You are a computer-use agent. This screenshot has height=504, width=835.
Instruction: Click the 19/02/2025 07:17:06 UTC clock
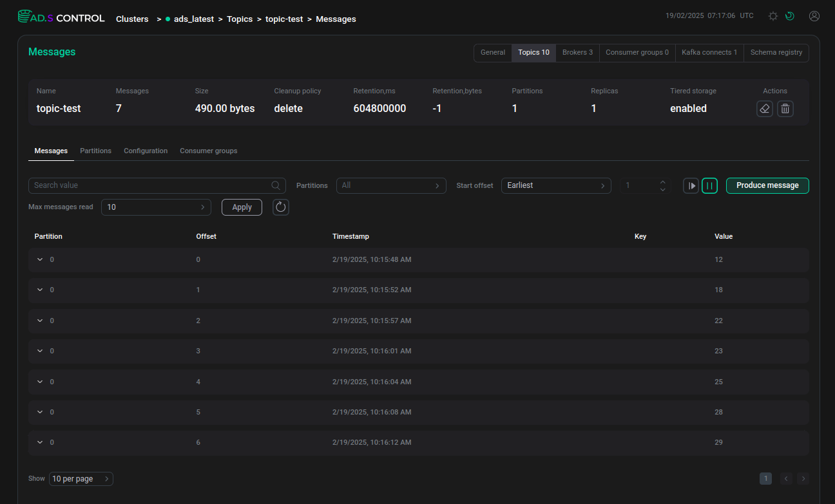(709, 15)
